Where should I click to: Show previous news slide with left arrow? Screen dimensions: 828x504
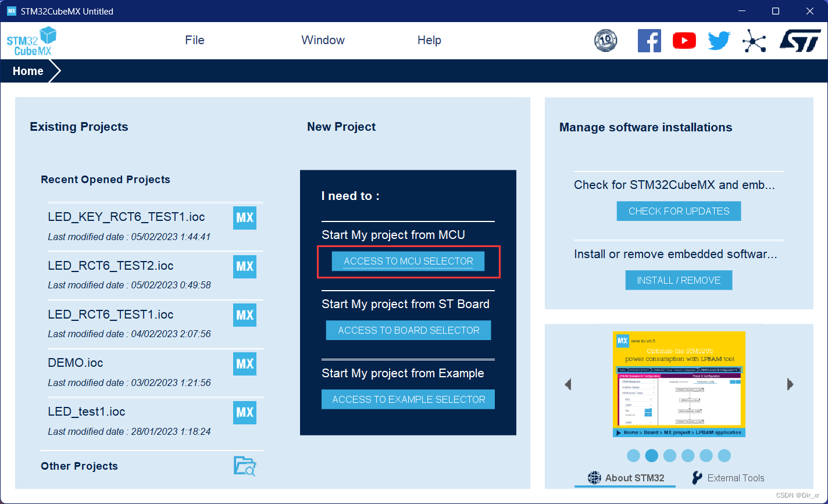[568, 384]
